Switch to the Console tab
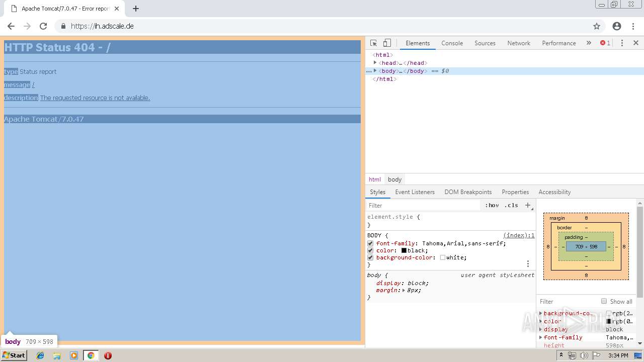Image resolution: width=644 pixels, height=362 pixels. click(x=452, y=43)
